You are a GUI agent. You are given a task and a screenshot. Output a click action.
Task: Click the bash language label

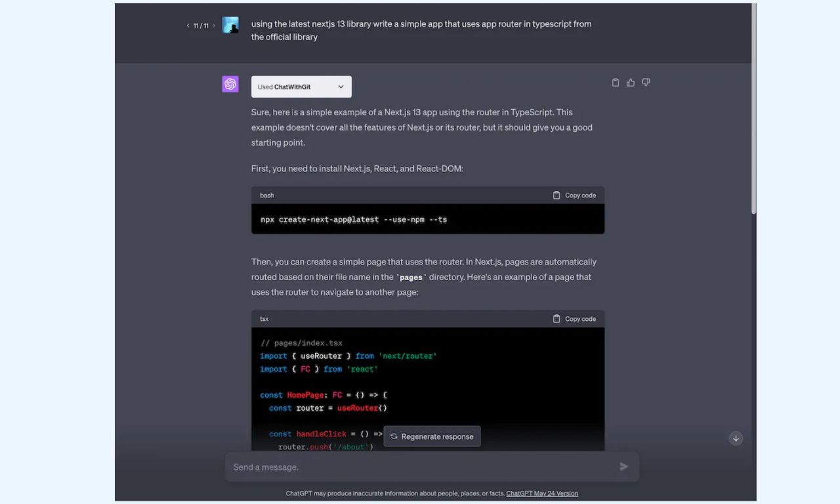coord(267,195)
